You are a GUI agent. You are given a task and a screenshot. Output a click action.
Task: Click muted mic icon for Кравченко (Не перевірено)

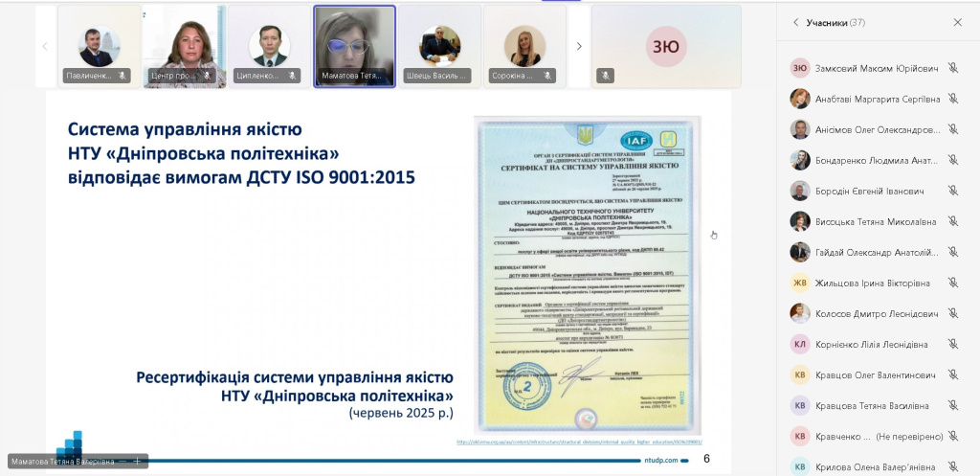[x=952, y=436]
